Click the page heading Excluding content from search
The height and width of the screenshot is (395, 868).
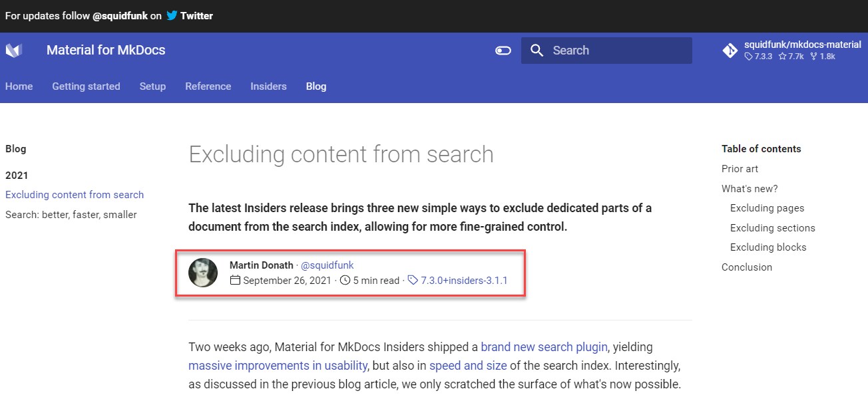[x=341, y=154]
